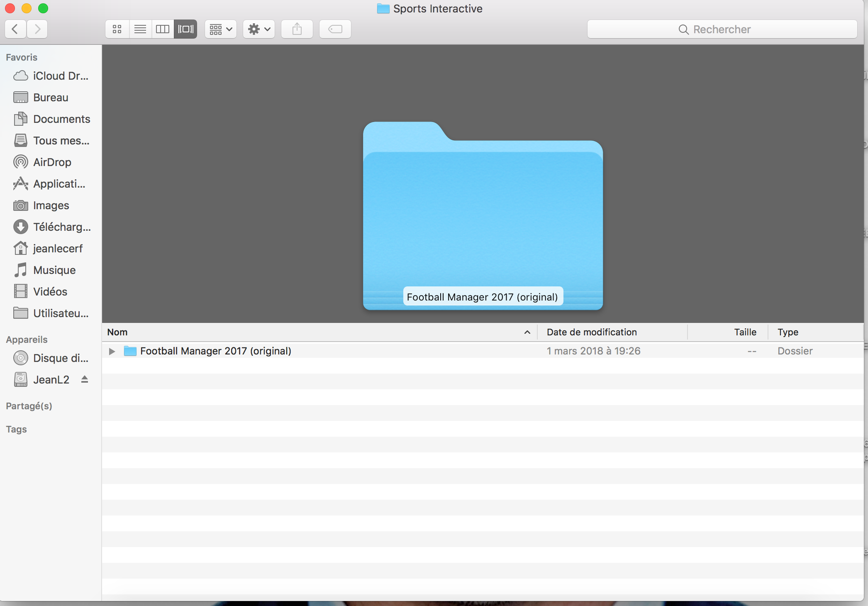Open Images in the sidebar

pos(41,205)
